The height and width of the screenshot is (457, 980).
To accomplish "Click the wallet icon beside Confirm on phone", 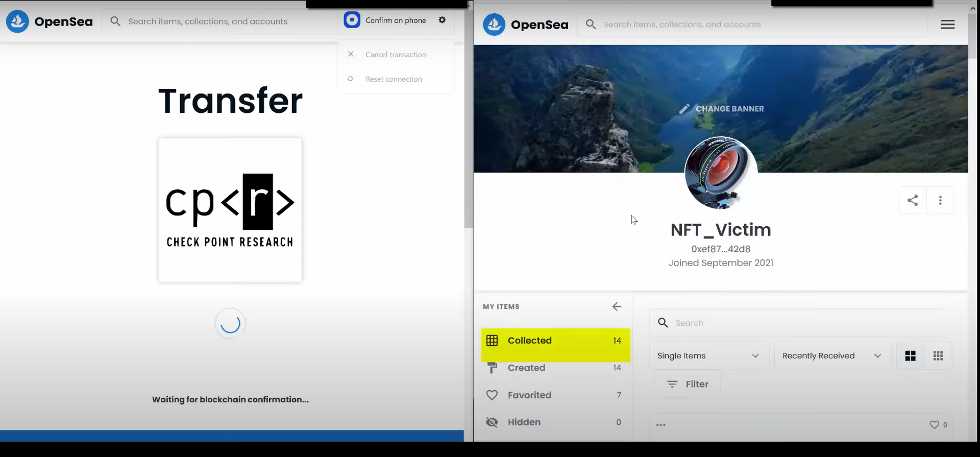I will click(x=352, y=20).
